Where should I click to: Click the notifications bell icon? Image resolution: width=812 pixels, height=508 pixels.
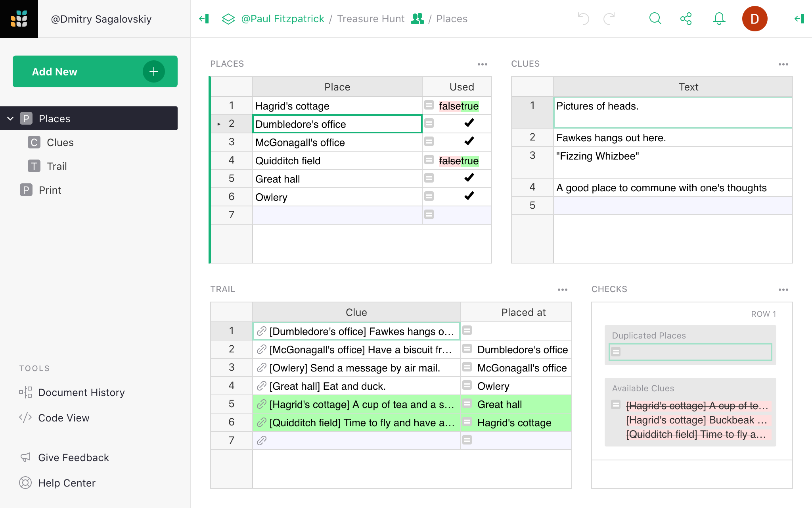point(719,19)
